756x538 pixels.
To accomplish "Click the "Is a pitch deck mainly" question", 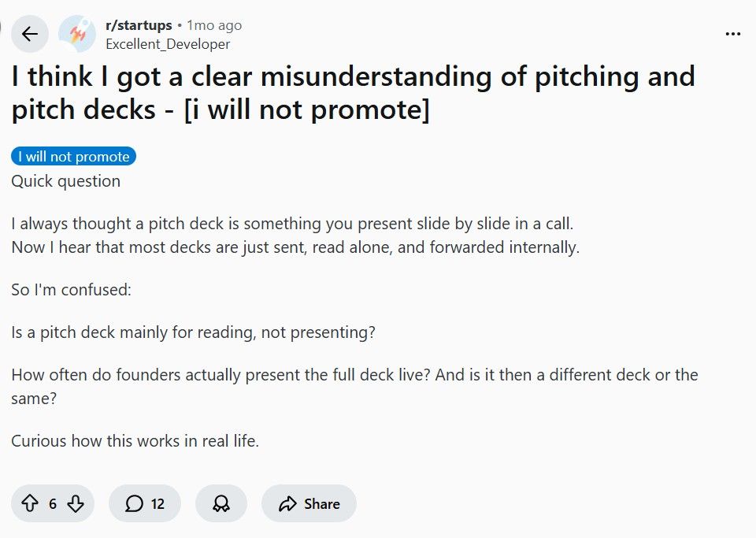I will coord(193,332).
